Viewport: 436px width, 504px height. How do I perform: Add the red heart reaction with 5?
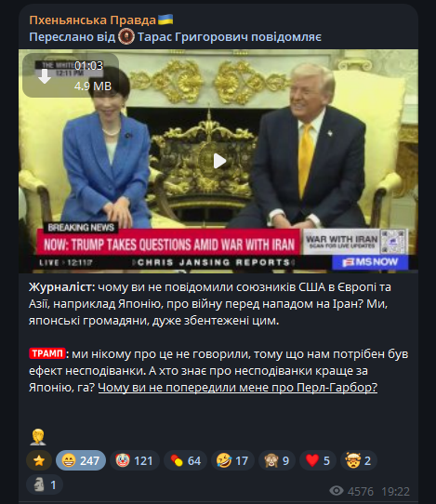coord(318,460)
